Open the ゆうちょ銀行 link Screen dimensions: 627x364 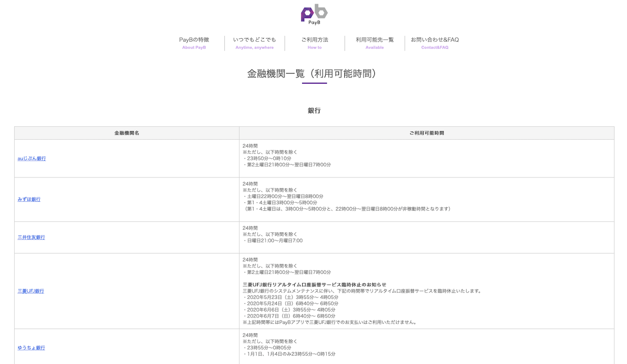(x=31, y=348)
